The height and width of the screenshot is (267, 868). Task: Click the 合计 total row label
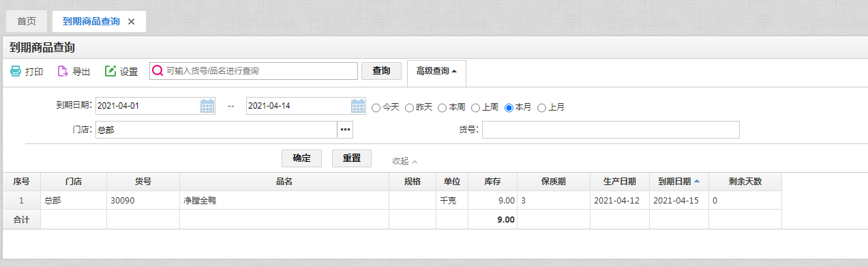[x=22, y=220]
